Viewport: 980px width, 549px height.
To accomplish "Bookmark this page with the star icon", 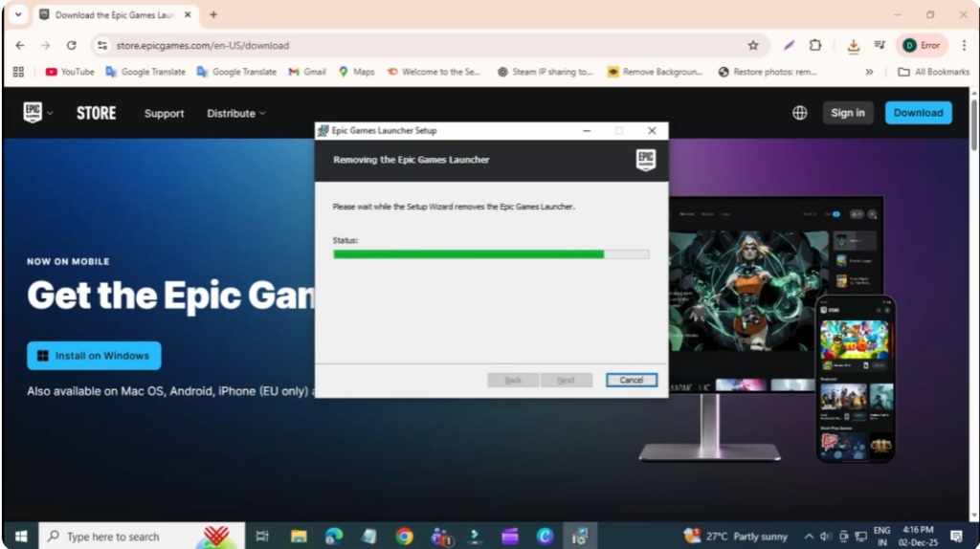I will coord(753,45).
